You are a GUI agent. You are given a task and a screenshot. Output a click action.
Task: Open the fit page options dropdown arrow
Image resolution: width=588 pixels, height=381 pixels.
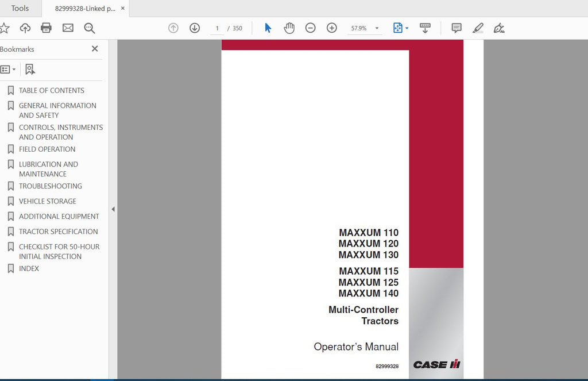[x=407, y=28]
